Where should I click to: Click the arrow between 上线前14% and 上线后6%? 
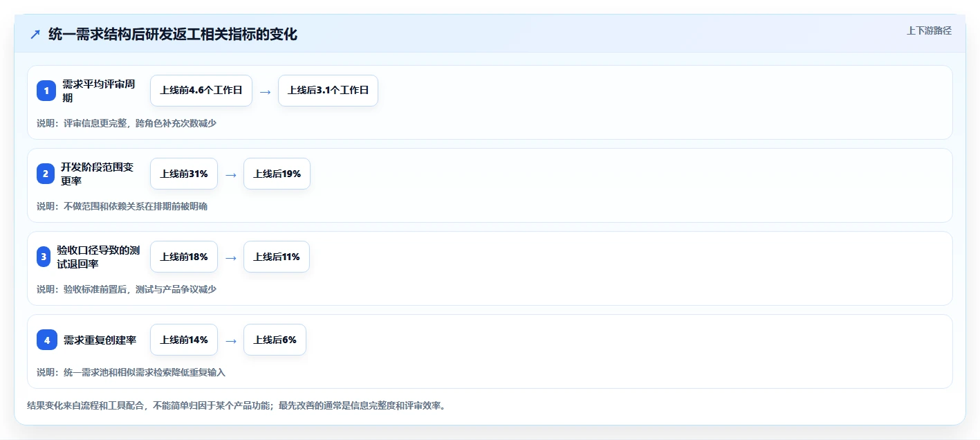coord(230,340)
